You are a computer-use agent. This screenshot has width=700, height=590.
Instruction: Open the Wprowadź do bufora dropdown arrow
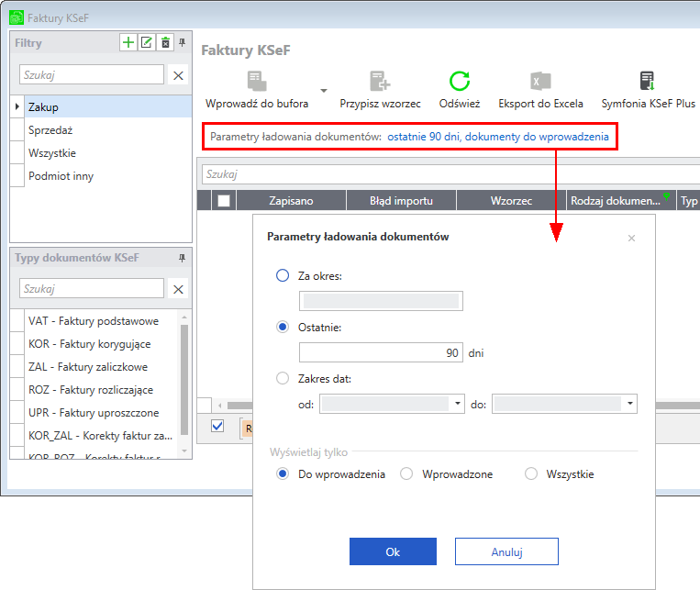pos(324,91)
